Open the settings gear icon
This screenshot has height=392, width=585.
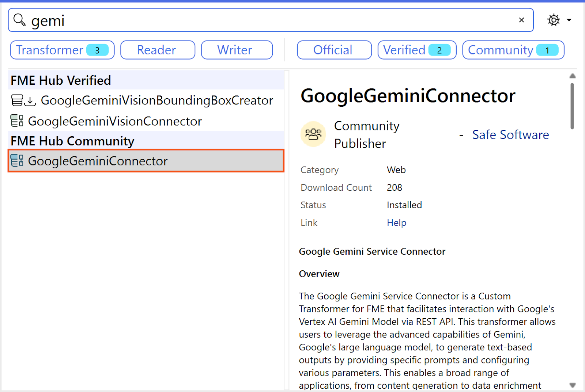pyautogui.click(x=554, y=20)
